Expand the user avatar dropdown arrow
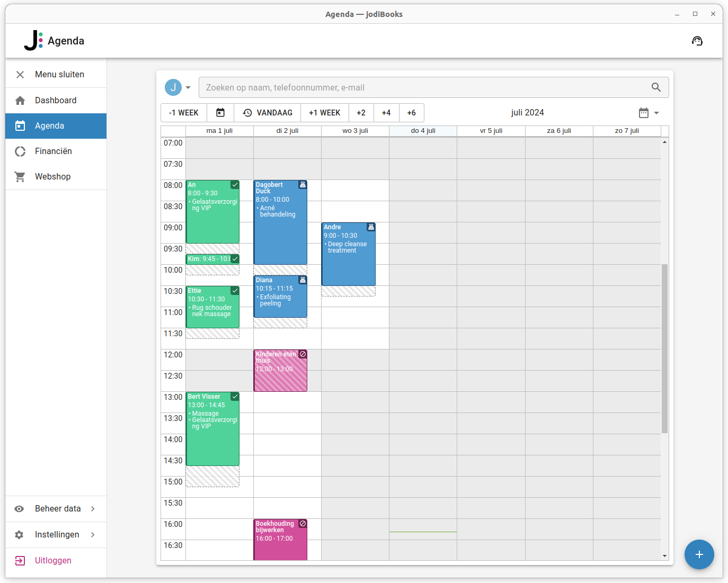The width and height of the screenshot is (728, 583). [x=188, y=88]
